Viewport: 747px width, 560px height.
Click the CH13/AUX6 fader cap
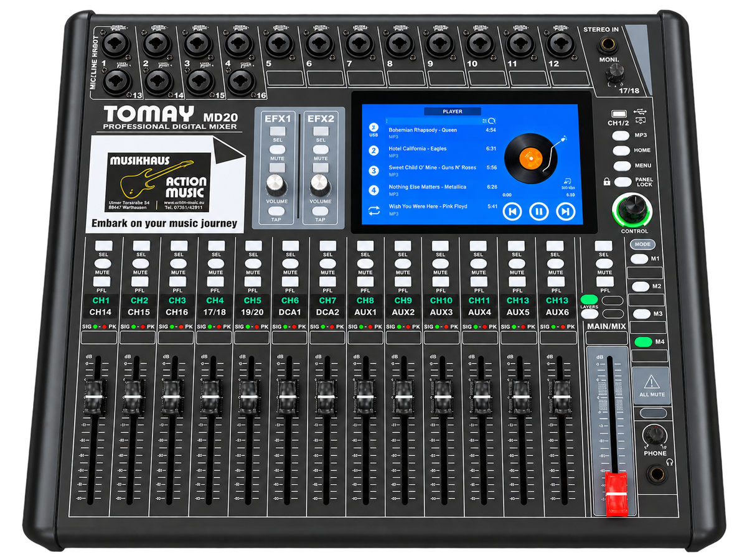coord(563,396)
